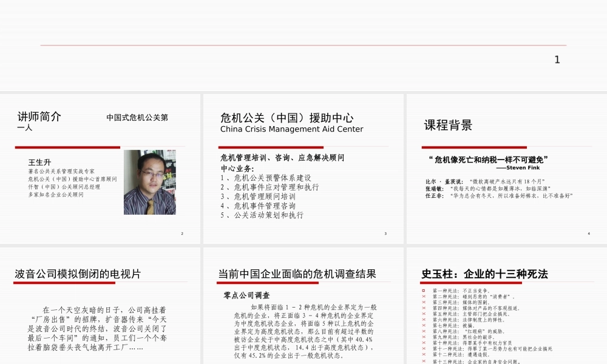Screen dimensions: 607x364
Task: Click the heading 中心业务:
Action: pyautogui.click(x=237, y=168)
